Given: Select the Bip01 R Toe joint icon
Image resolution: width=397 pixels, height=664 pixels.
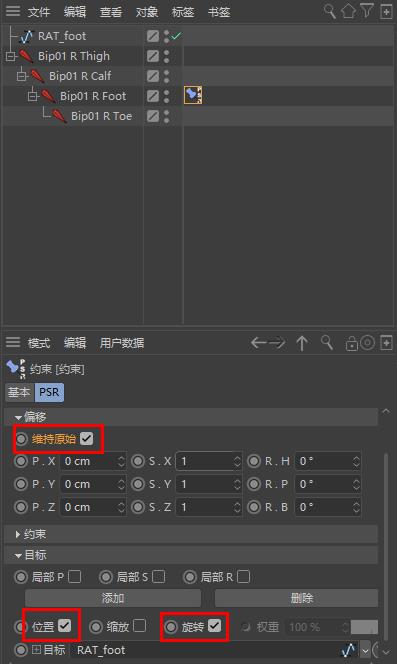Looking at the screenshot, I should [x=59, y=116].
